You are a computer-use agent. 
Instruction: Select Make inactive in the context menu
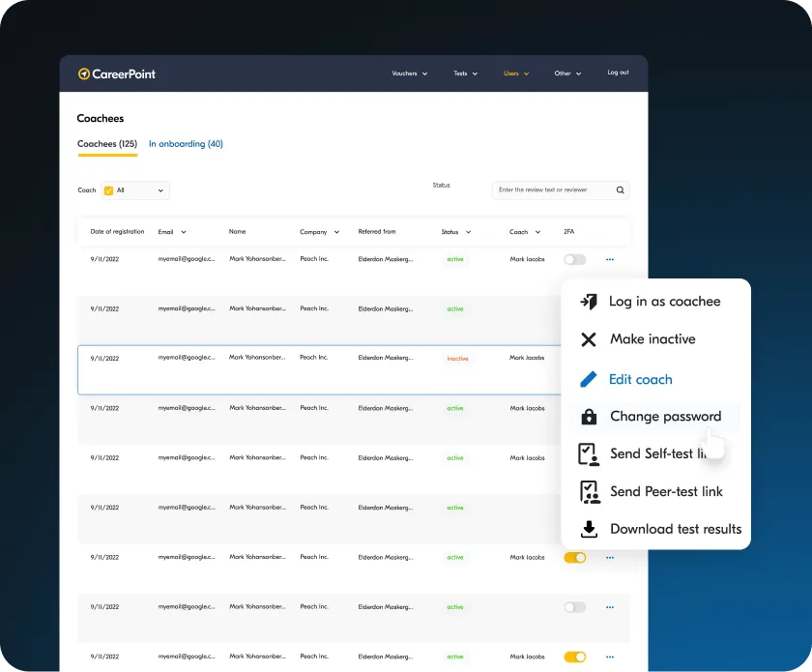(655, 339)
